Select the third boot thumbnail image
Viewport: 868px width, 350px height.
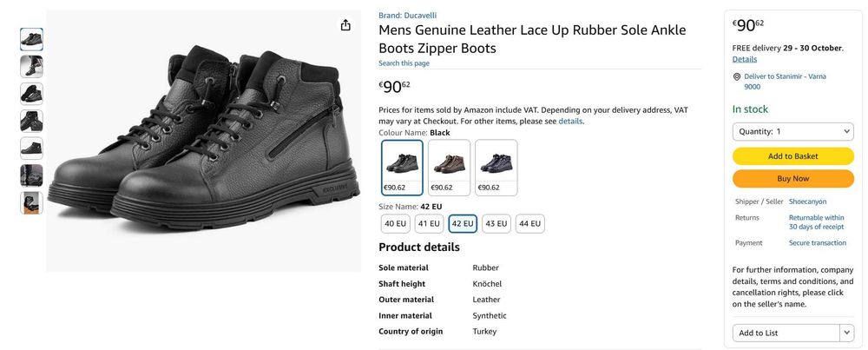click(x=31, y=94)
